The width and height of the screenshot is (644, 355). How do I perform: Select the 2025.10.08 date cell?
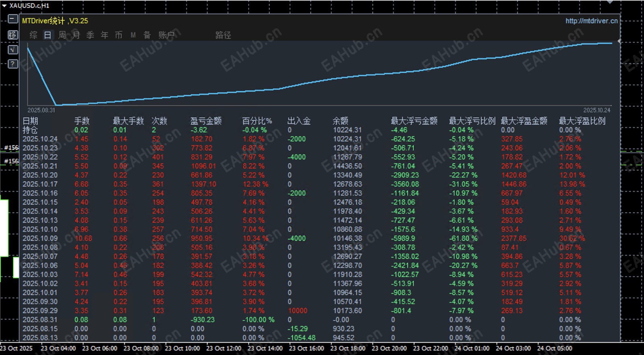40,248
